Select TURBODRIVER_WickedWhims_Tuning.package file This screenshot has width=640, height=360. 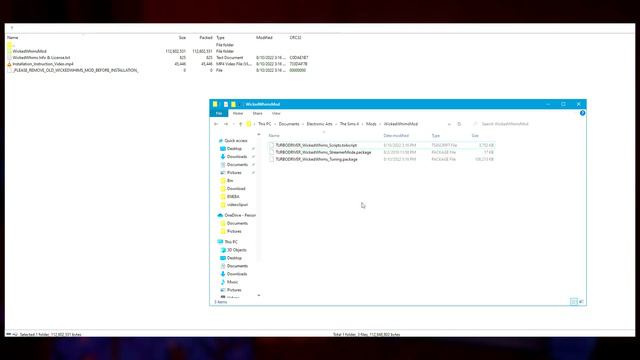316,159
